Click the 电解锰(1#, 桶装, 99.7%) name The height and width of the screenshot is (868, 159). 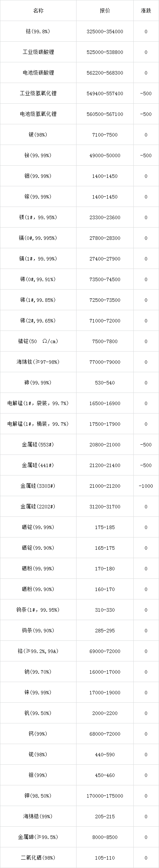click(x=38, y=424)
